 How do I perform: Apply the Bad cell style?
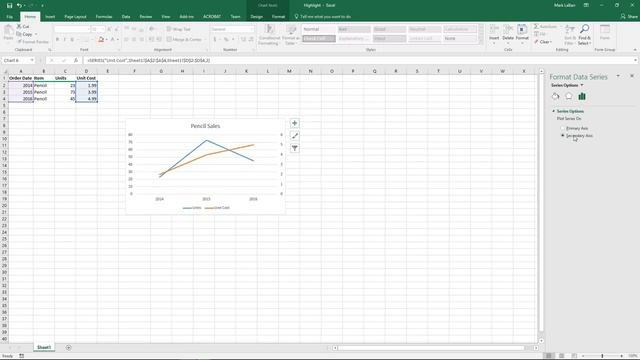tap(354, 29)
